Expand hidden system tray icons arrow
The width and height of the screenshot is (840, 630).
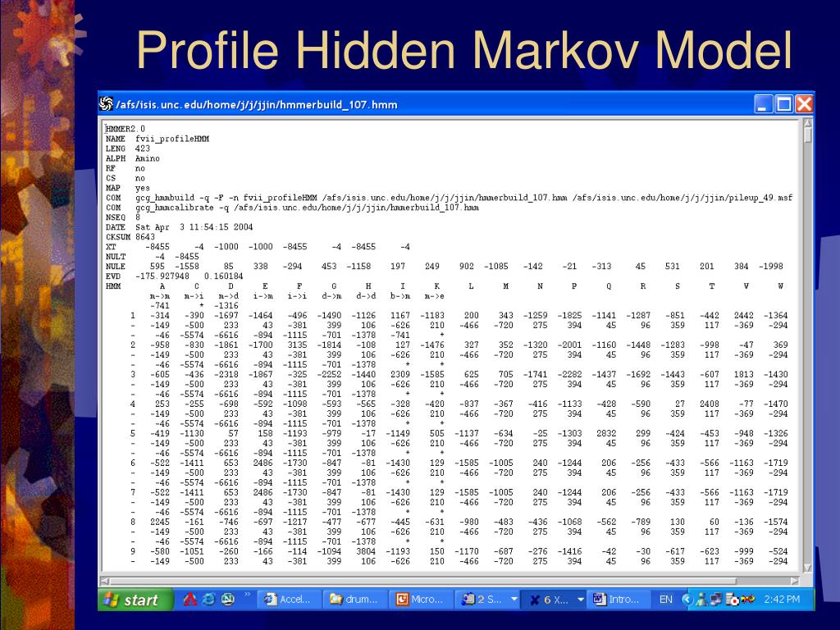click(687, 600)
